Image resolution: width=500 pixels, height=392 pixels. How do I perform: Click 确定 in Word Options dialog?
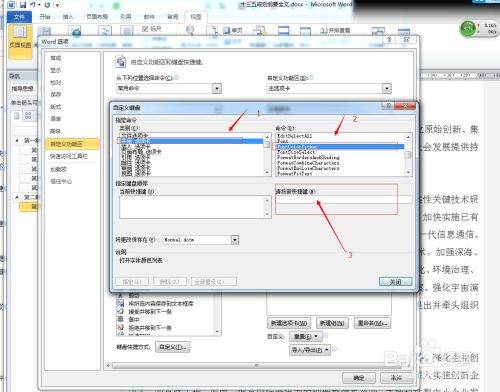(x=359, y=378)
